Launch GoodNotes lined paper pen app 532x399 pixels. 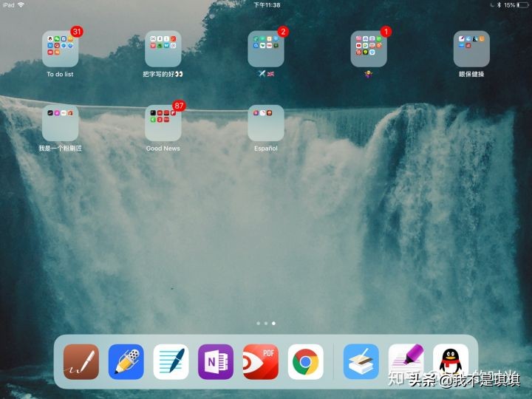(171, 361)
